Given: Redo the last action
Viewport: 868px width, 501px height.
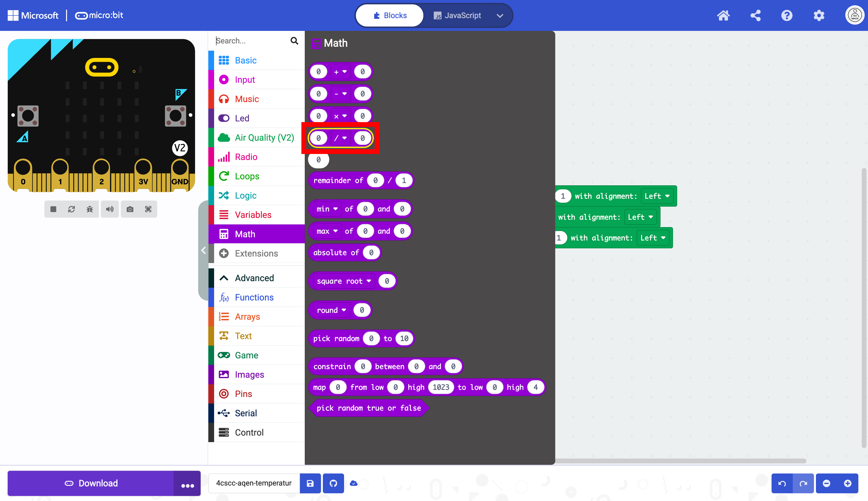Looking at the screenshot, I should click(x=803, y=483).
